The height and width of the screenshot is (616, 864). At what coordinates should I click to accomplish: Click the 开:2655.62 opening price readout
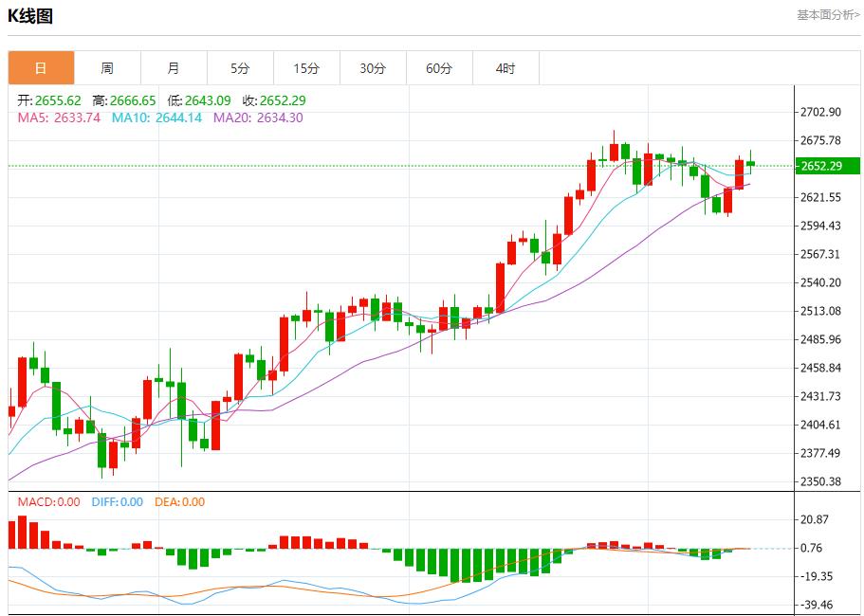click(49, 100)
